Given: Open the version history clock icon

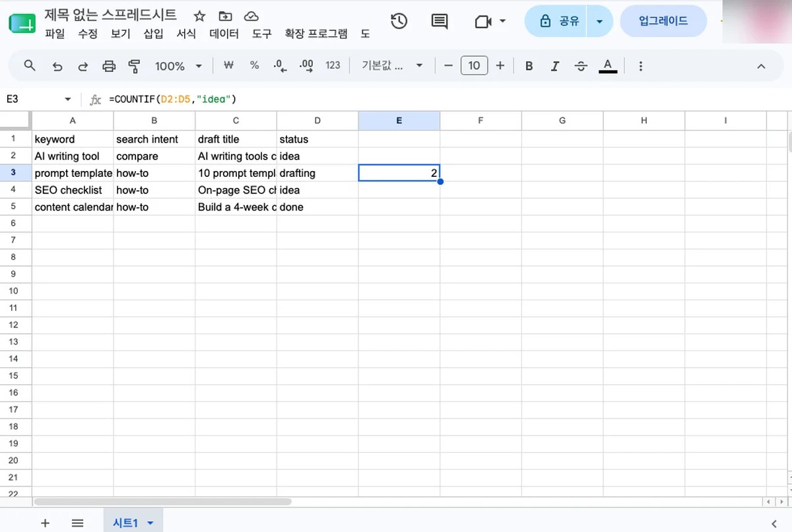Looking at the screenshot, I should 399,21.
